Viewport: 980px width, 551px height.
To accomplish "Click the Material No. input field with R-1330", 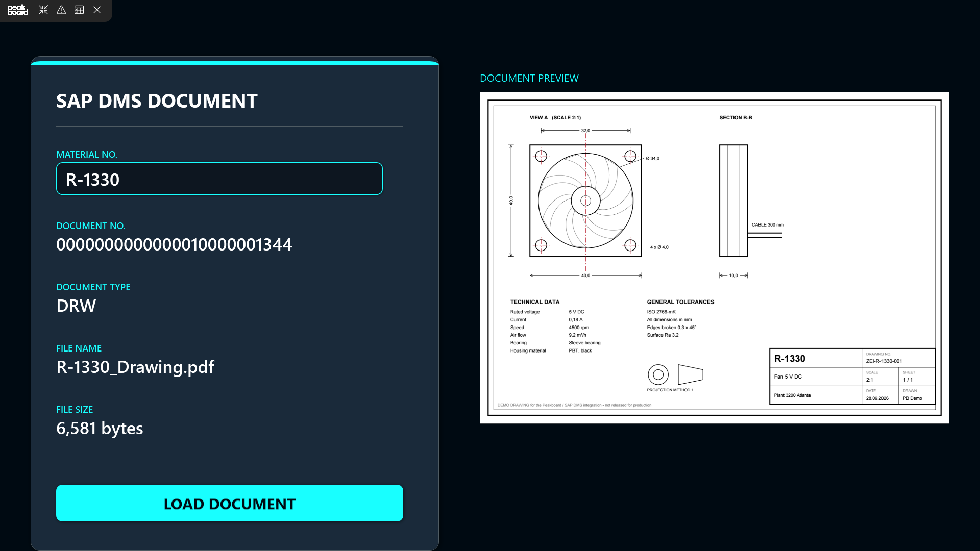I will [x=219, y=179].
